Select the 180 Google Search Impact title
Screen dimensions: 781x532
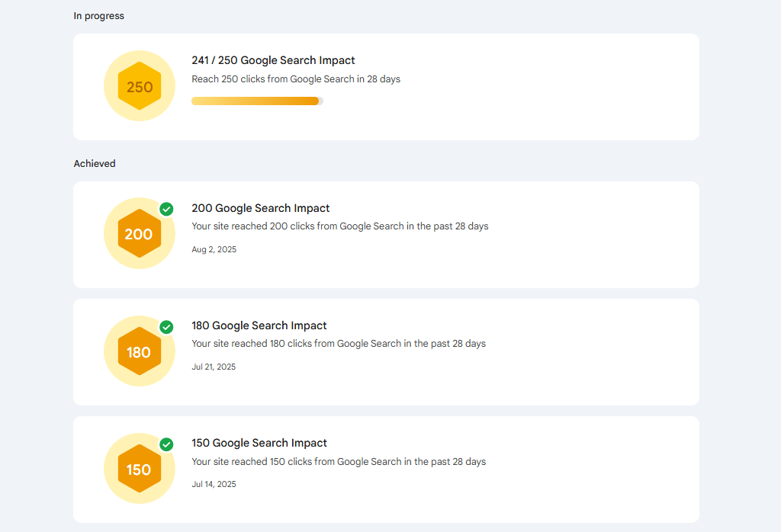click(259, 325)
